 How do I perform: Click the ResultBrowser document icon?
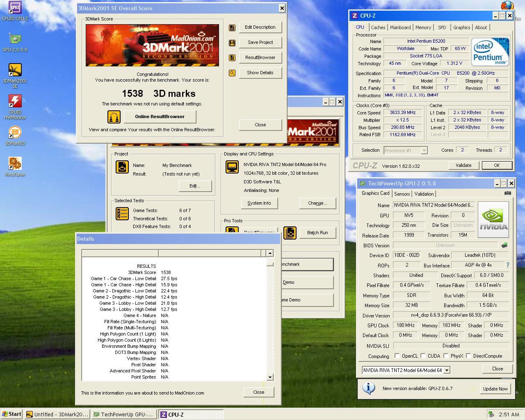232,58
